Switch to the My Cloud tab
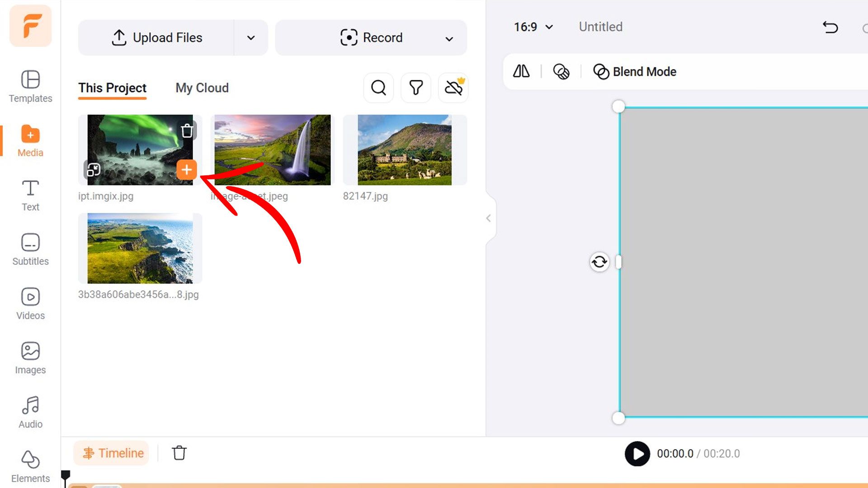Viewport: 868px width, 488px height. [x=202, y=88]
